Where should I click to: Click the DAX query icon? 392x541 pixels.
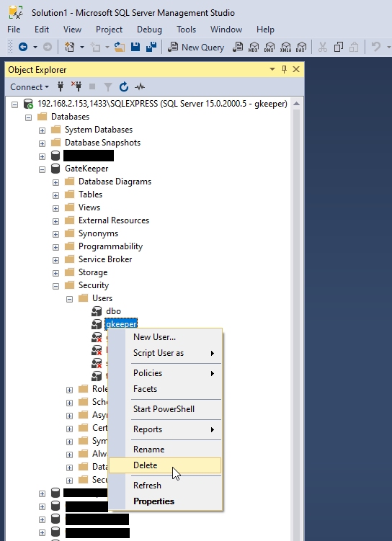pyautogui.click(x=301, y=47)
